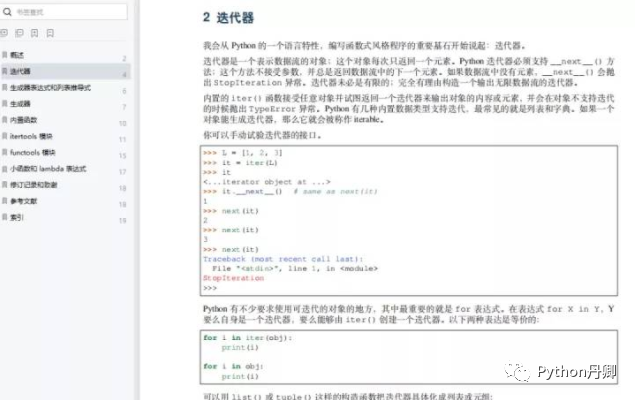Image resolution: width=637 pixels, height=400 pixels.
Task: Click the sentence "你可以手动试验迭代器的接口。"
Action: (262, 135)
